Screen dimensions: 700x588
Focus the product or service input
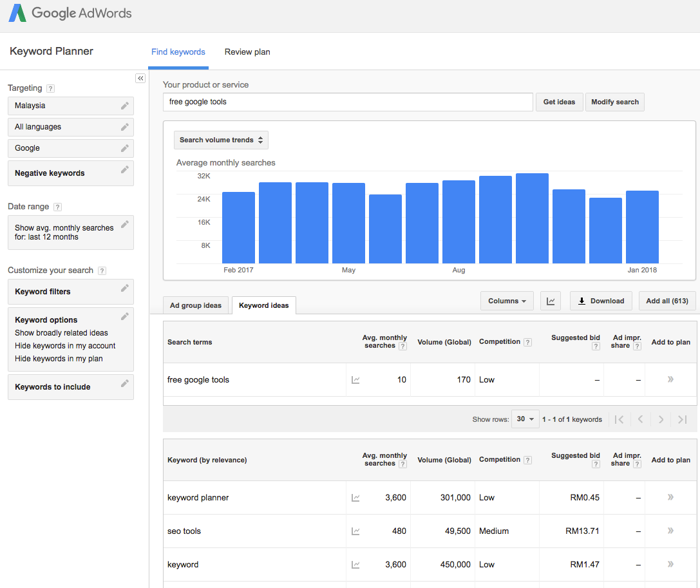point(348,102)
